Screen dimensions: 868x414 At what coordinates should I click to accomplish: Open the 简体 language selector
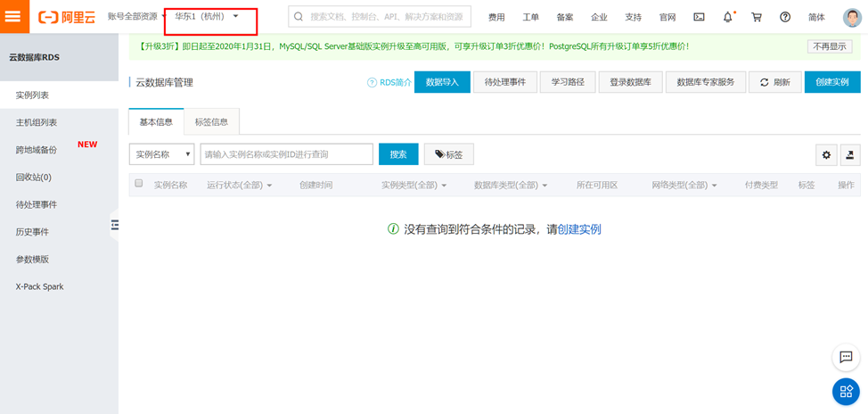point(816,17)
